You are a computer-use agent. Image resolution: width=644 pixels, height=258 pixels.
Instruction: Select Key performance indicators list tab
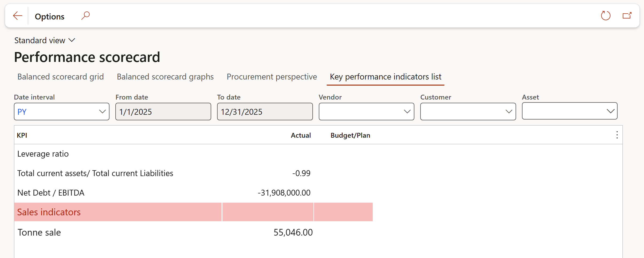[386, 77]
